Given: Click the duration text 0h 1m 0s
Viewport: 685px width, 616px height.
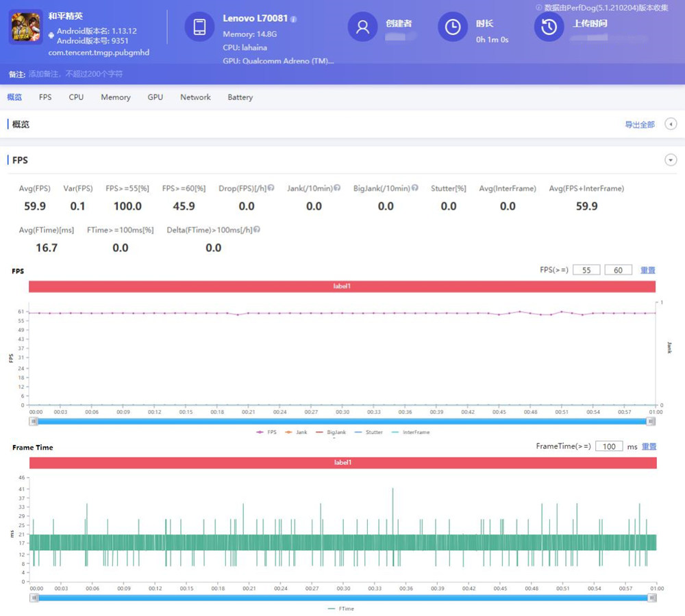Looking at the screenshot, I should tap(493, 39).
